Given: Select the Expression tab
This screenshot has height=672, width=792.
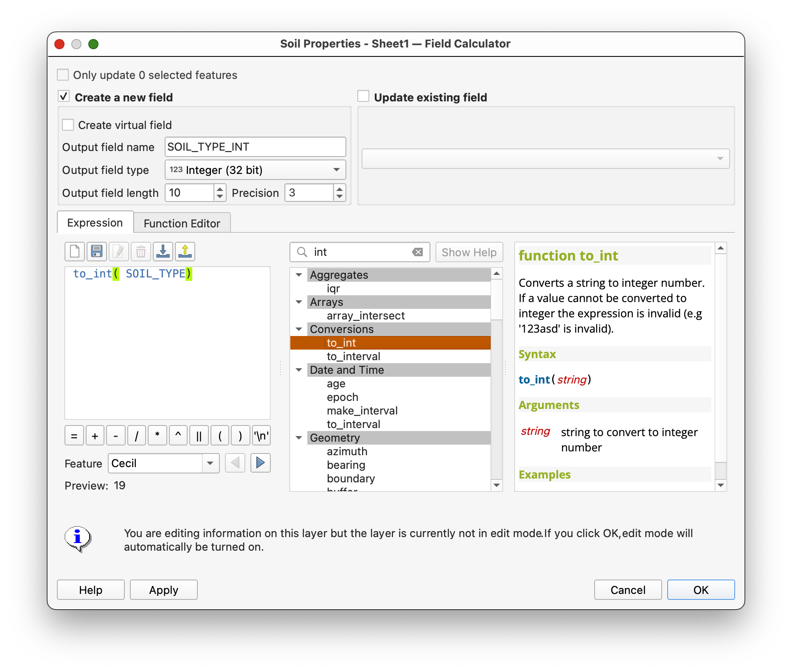Looking at the screenshot, I should click(x=95, y=223).
